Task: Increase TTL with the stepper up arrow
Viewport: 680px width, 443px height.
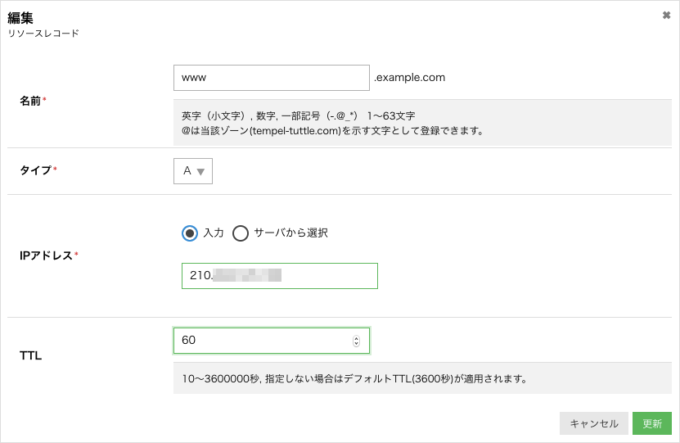Action: (x=357, y=337)
